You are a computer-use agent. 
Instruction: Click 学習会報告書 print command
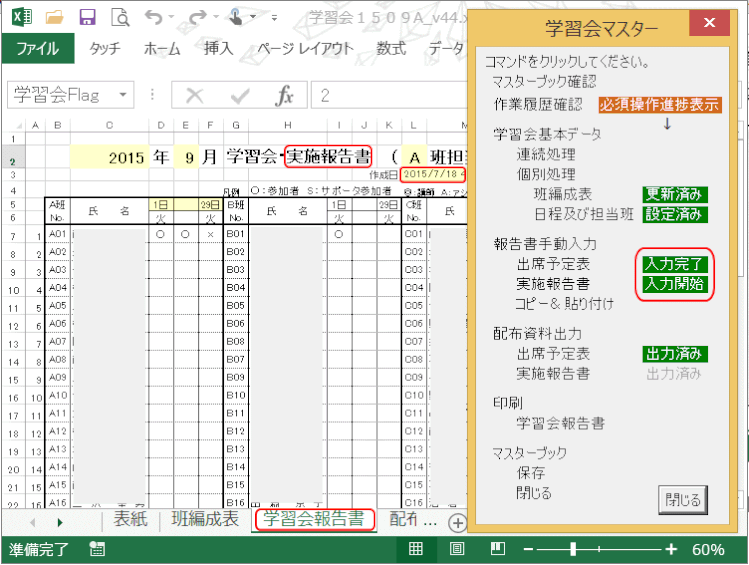coord(560,423)
